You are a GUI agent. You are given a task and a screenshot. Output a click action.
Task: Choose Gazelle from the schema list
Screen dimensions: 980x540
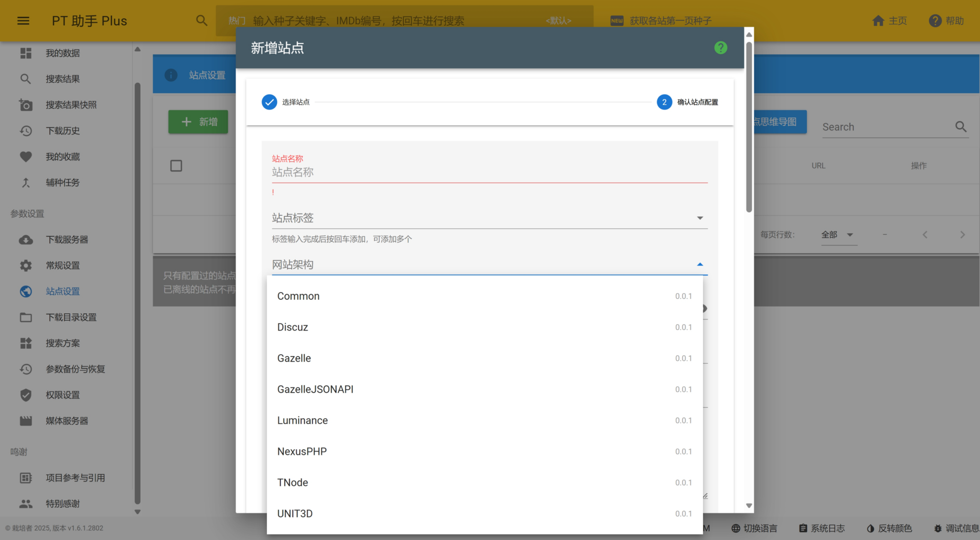[x=294, y=358]
